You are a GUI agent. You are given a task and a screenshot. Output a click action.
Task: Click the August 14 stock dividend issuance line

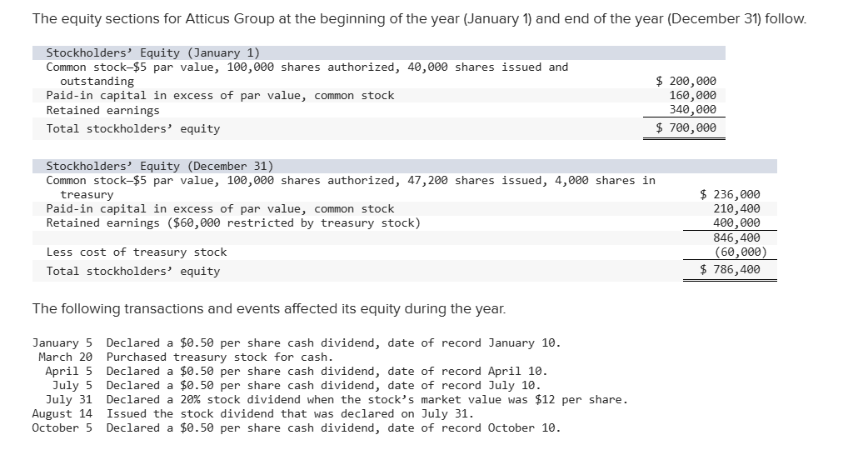(x=254, y=413)
